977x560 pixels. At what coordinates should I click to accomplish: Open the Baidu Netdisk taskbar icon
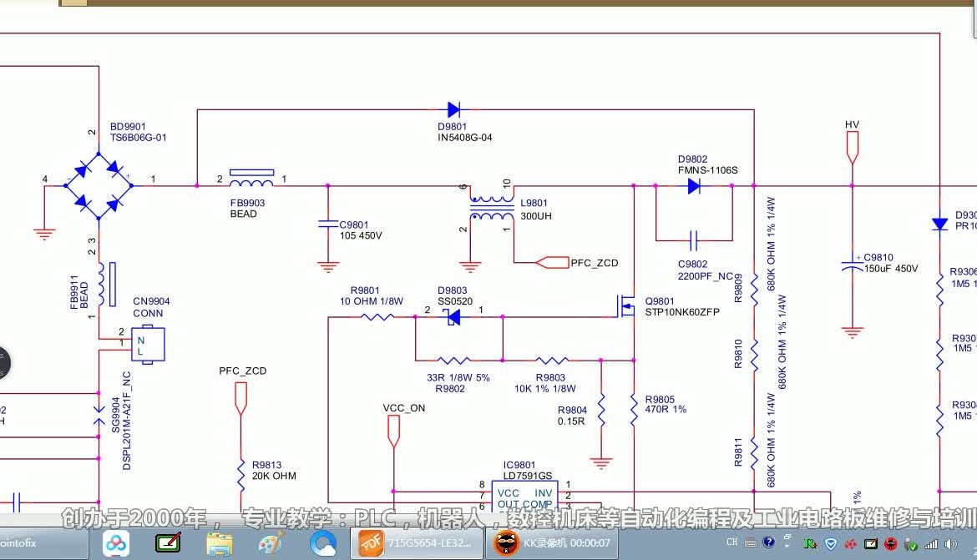[x=116, y=543]
